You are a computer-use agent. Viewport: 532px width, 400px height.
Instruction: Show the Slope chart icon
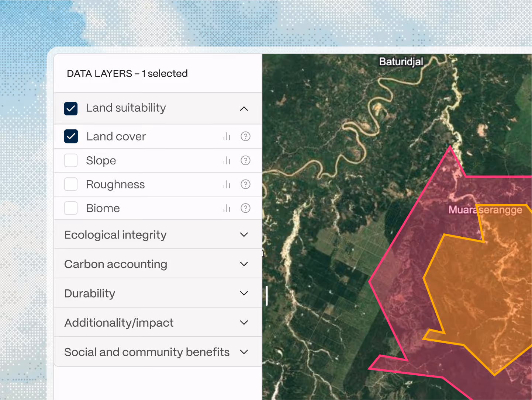point(227,161)
